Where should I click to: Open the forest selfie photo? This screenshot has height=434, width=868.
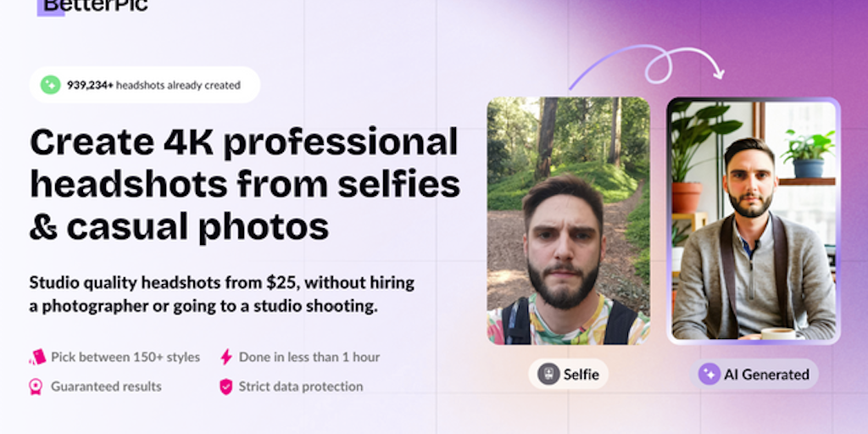pyautogui.click(x=569, y=221)
